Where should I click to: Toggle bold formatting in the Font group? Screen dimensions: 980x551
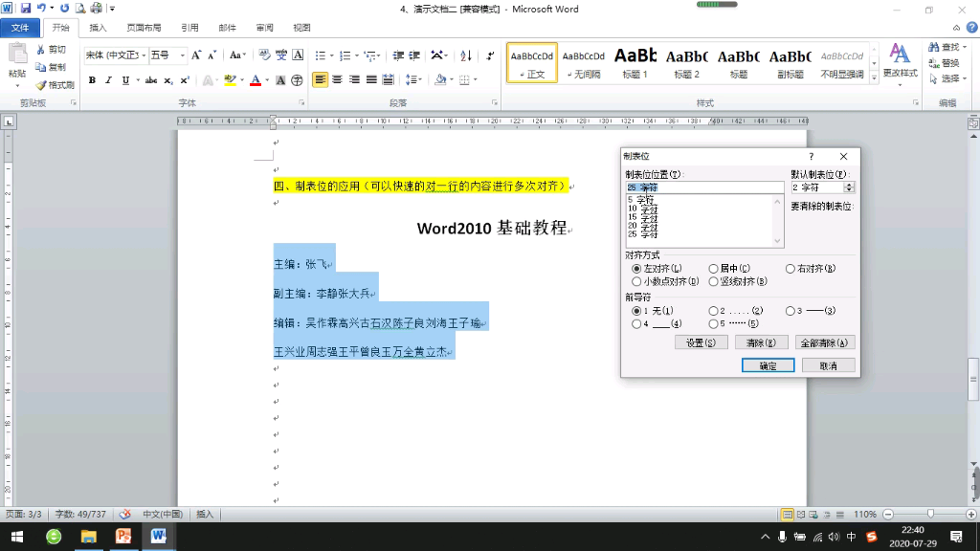tap(92, 78)
